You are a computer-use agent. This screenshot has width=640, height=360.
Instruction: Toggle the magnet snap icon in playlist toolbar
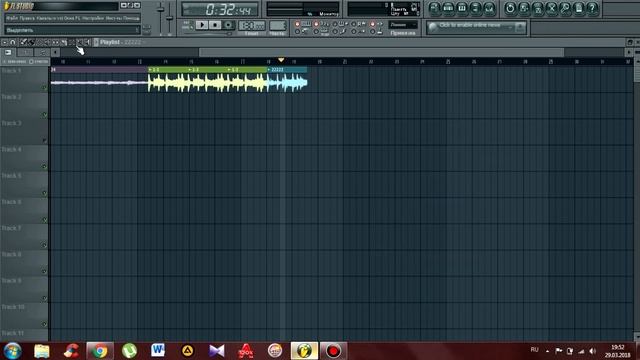13,42
